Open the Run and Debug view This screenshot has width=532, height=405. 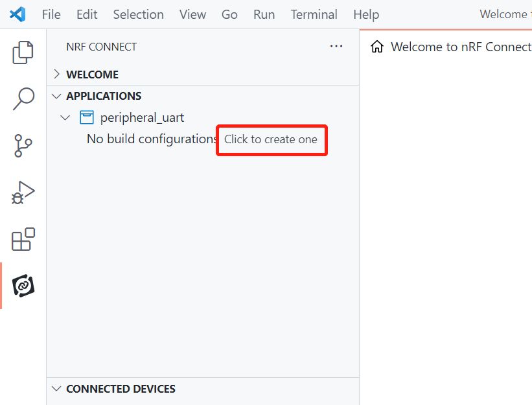point(23,193)
